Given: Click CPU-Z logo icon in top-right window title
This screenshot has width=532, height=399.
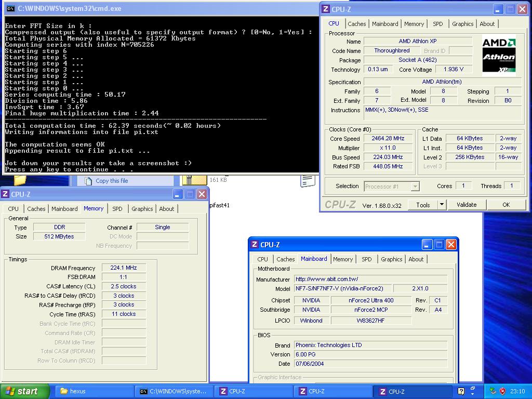Looking at the screenshot, I should click(325, 9).
